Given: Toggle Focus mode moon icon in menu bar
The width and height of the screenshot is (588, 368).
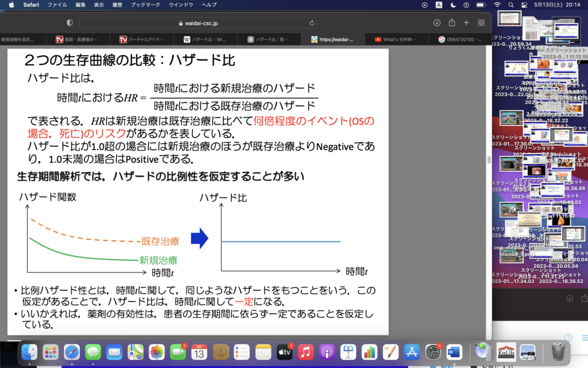Looking at the screenshot, I should pyautogui.click(x=454, y=5).
